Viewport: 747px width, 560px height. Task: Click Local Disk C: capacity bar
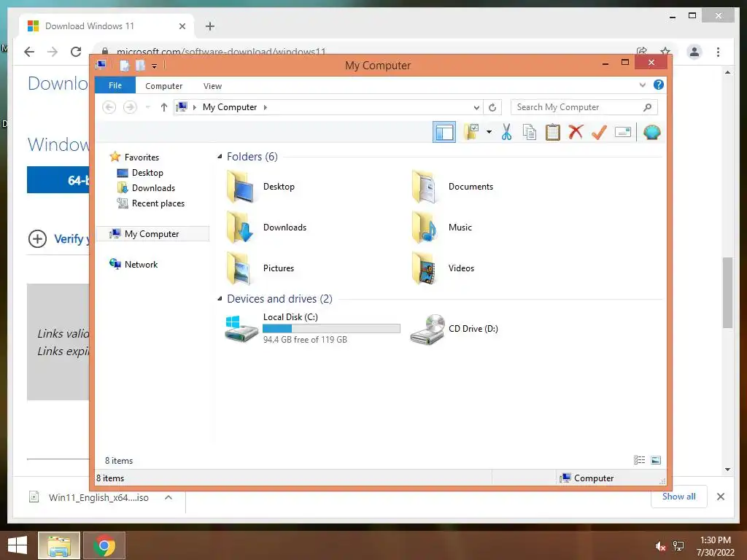pos(331,329)
